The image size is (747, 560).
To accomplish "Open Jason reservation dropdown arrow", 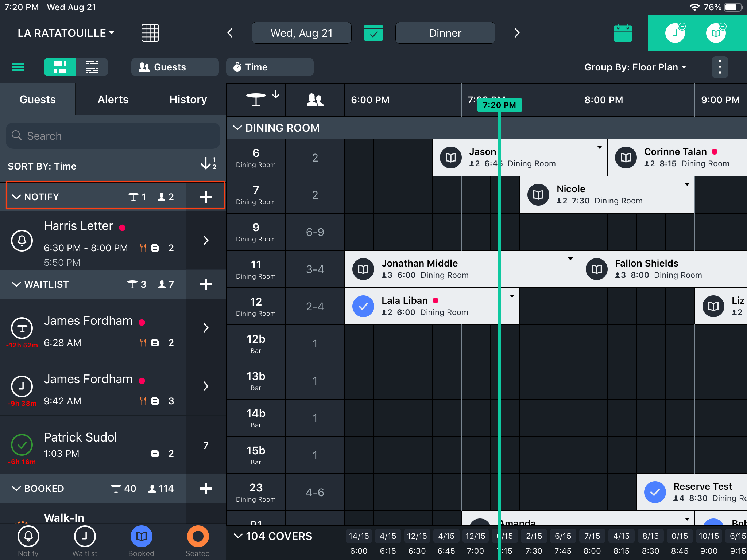I will (x=599, y=147).
